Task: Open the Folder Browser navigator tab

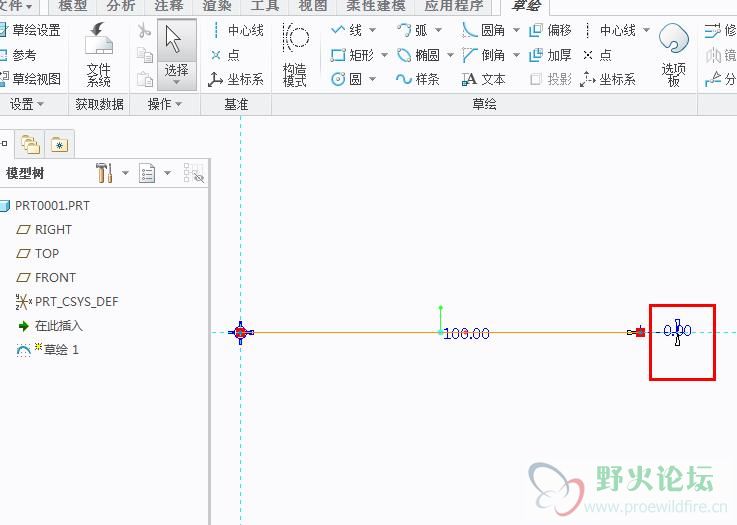Action: [30, 144]
